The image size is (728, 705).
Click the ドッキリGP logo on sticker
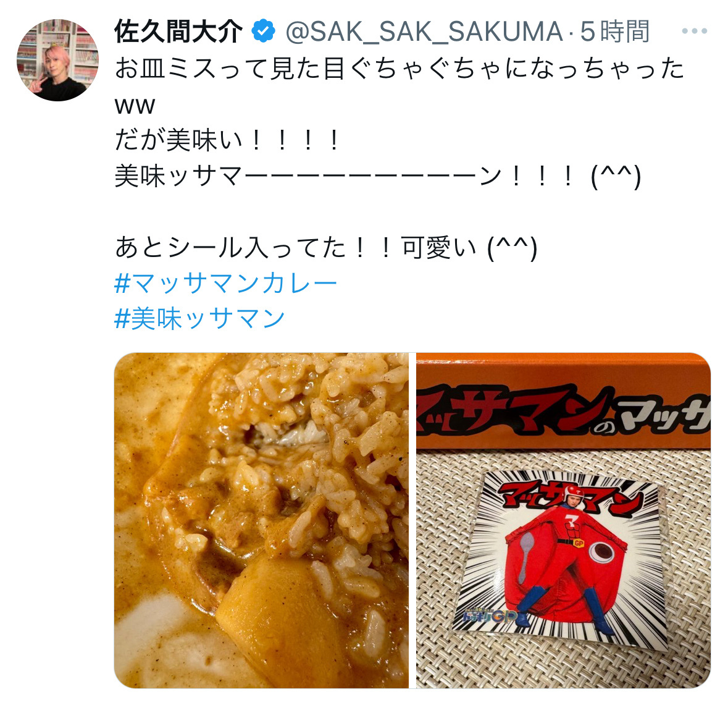(x=490, y=616)
